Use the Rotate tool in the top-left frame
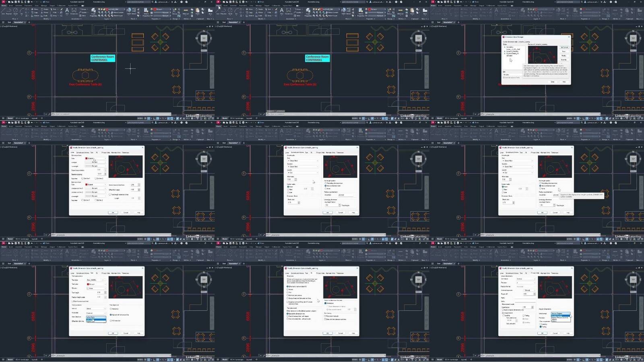This screenshot has width=644, height=362. pyautogui.click(x=45, y=9)
